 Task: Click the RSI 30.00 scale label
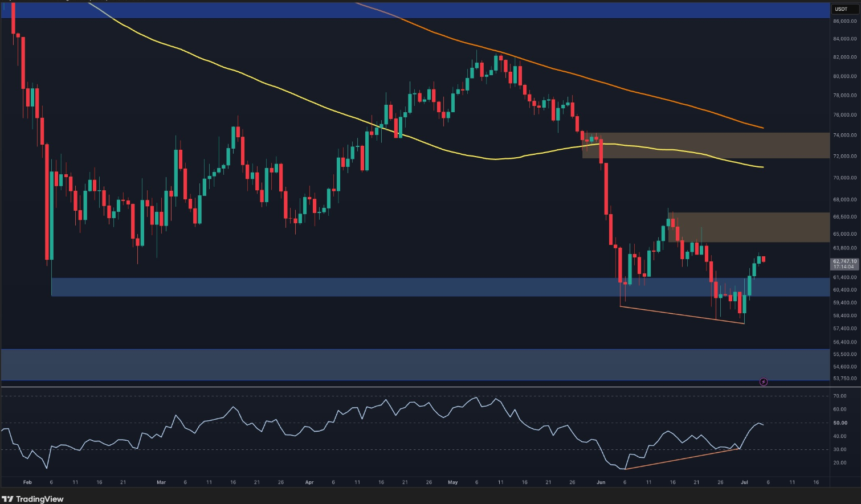pyautogui.click(x=839, y=450)
